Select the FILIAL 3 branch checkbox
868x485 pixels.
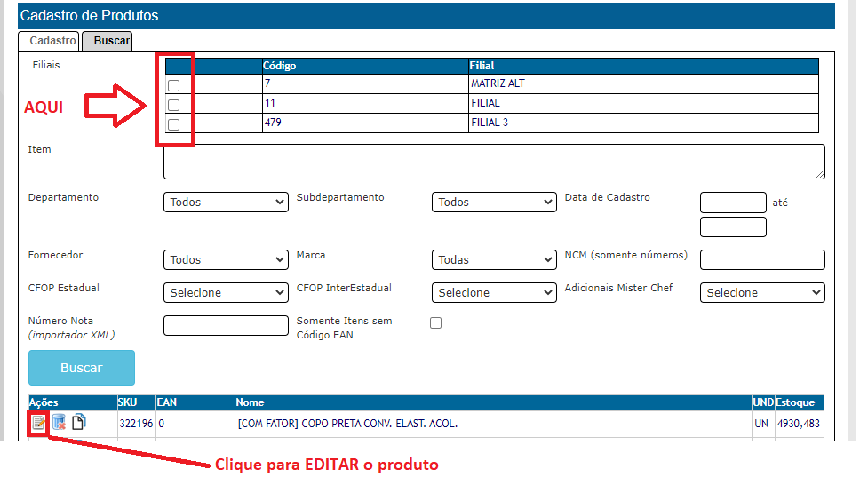(x=174, y=124)
